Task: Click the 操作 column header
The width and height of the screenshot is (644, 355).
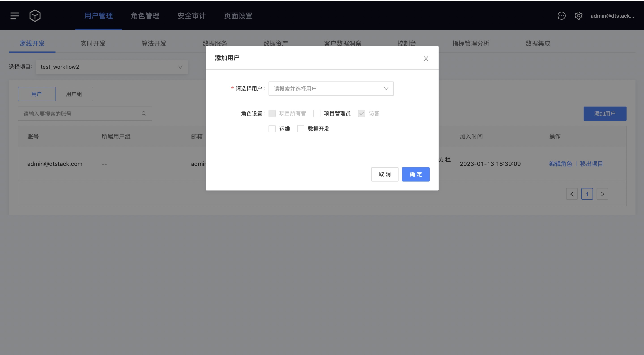Action: (555, 137)
